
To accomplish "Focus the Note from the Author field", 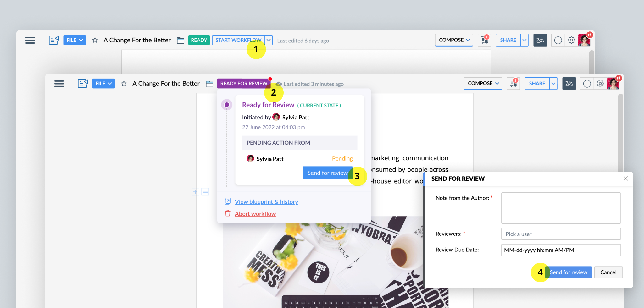I will pos(561,208).
